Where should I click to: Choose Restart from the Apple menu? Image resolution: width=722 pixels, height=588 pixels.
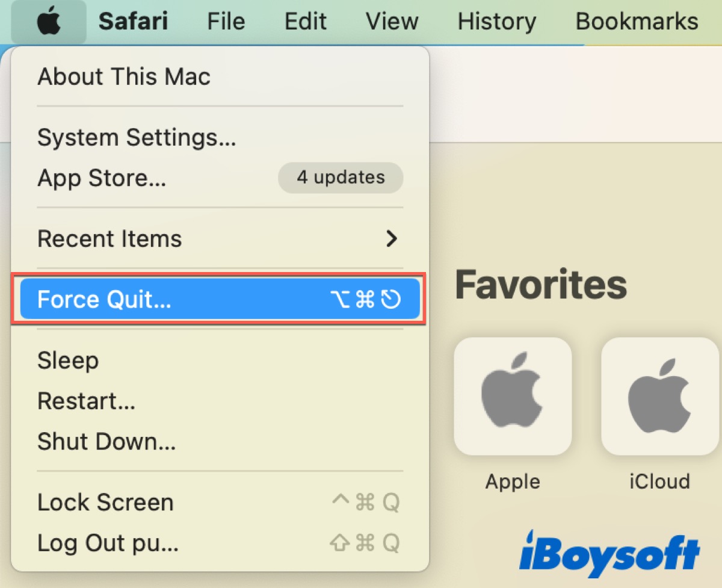[x=86, y=401]
